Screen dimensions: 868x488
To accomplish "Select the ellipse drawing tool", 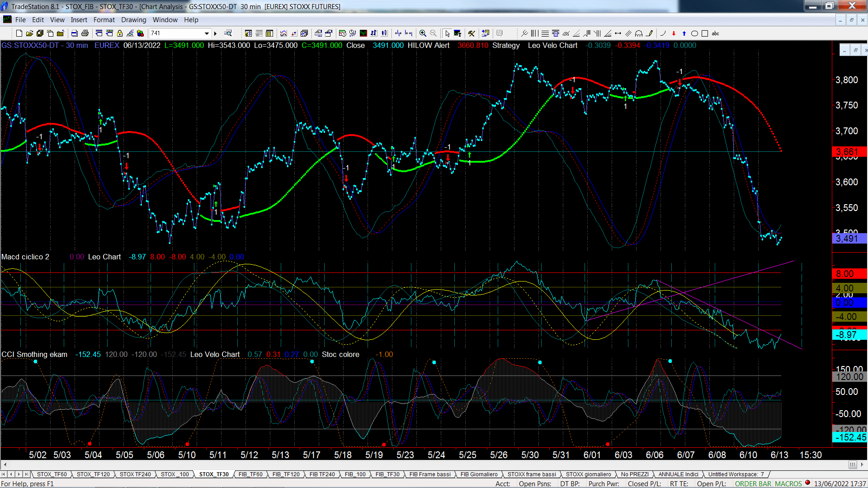I will pyautogui.click(x=694, y=33).
